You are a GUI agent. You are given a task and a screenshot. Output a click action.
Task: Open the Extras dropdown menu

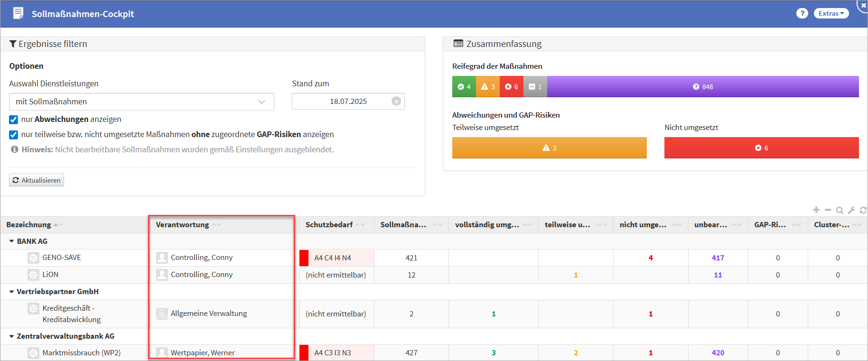(831, 13)
